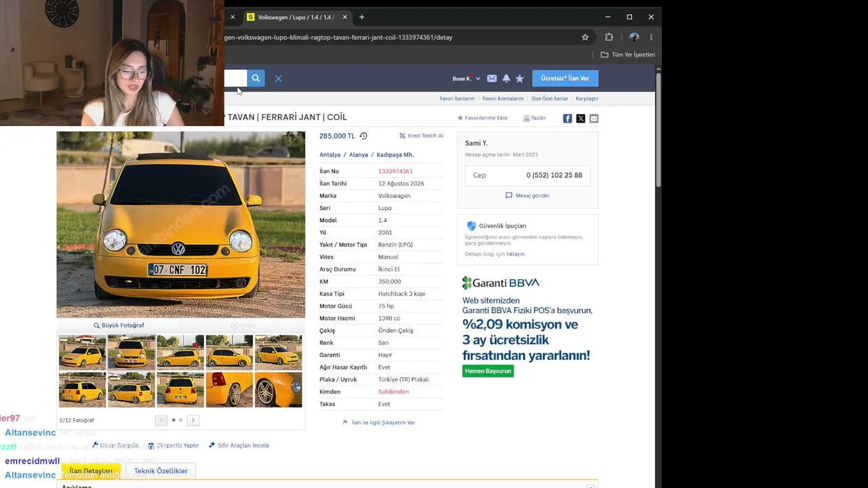The height and width of the screenshot is (488, 868).
Task: Go to next thumbnail page arrow
Action: pyautogui.click(x=193, y=420)
